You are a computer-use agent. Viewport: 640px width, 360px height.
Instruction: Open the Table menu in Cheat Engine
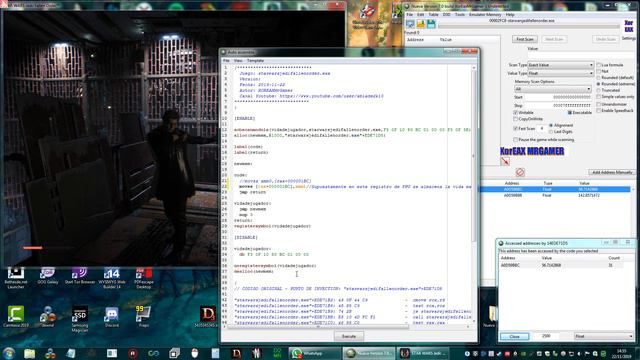coord(433,15)
